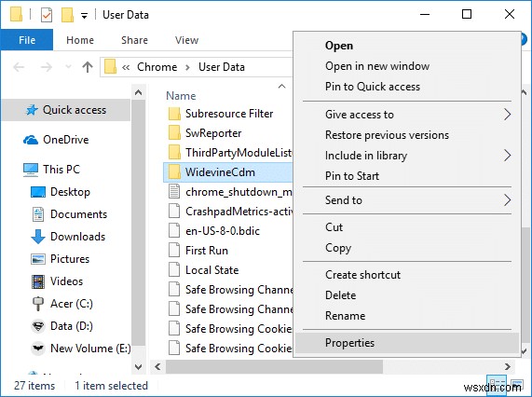This screenshot has width=532, height=397.
Task: Click the Chrome breadcrumb in address bar
Action: [157, 67]
